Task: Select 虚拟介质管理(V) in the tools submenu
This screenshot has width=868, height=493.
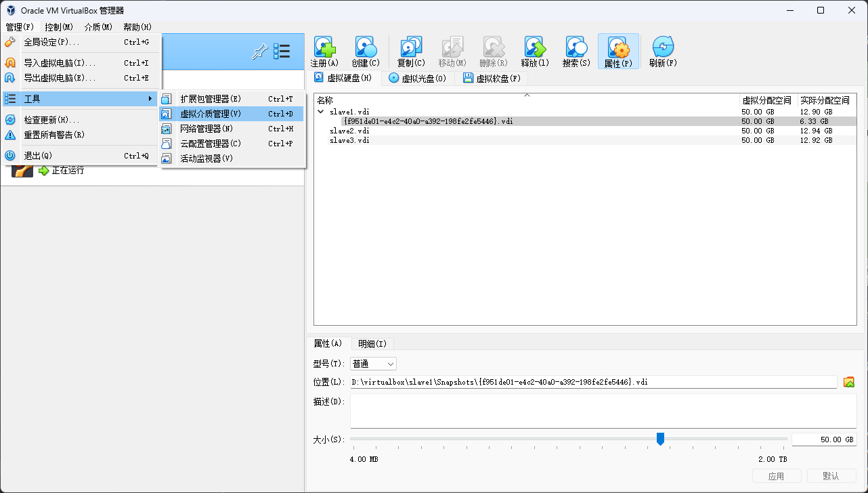Action: pyautogui.click(x=232, y=114)
